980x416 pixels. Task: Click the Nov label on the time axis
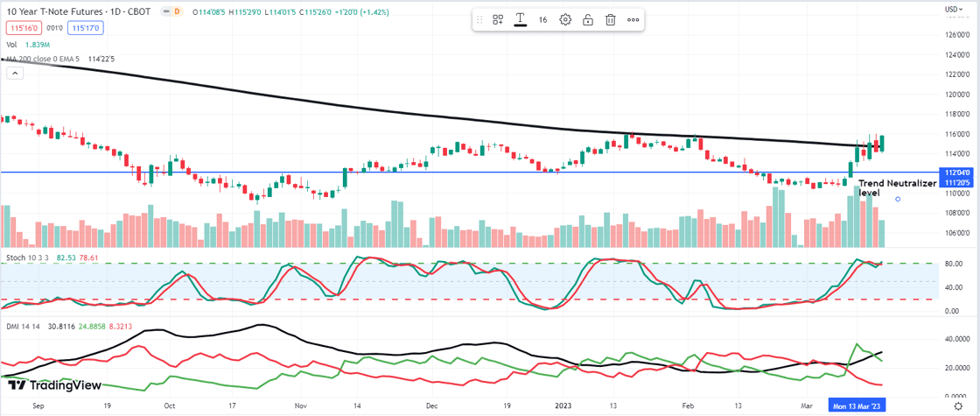coord(301,406)
